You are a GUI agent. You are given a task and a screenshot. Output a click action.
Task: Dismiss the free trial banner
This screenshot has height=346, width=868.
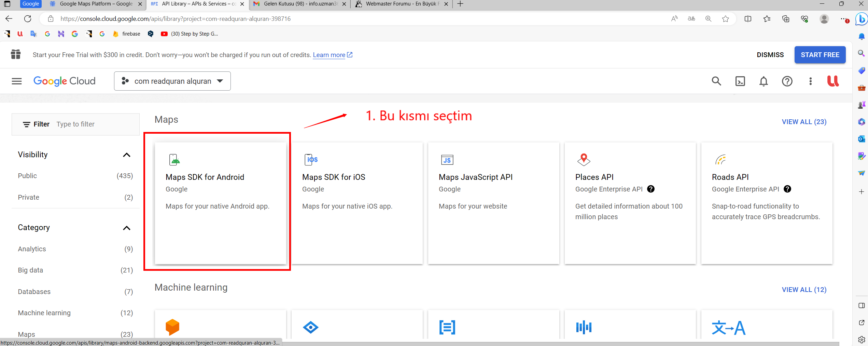[x=770, y=55]
